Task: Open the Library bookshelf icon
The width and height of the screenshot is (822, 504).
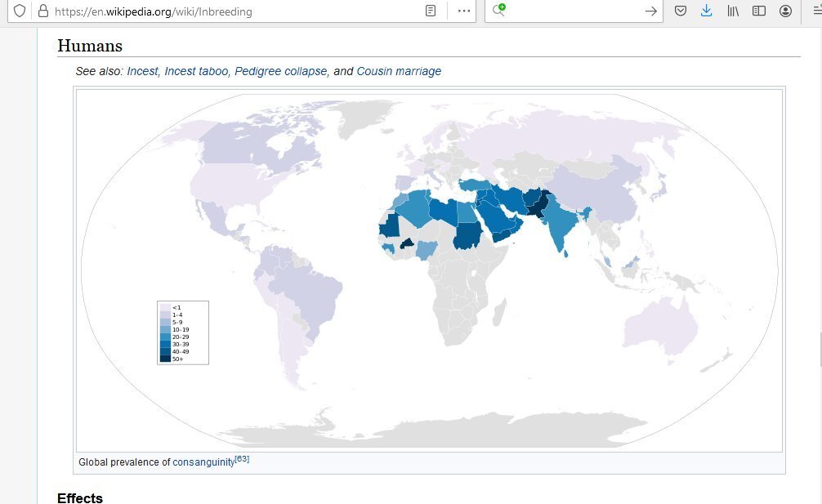Action: pyautogui.click(x=733, y=11)
